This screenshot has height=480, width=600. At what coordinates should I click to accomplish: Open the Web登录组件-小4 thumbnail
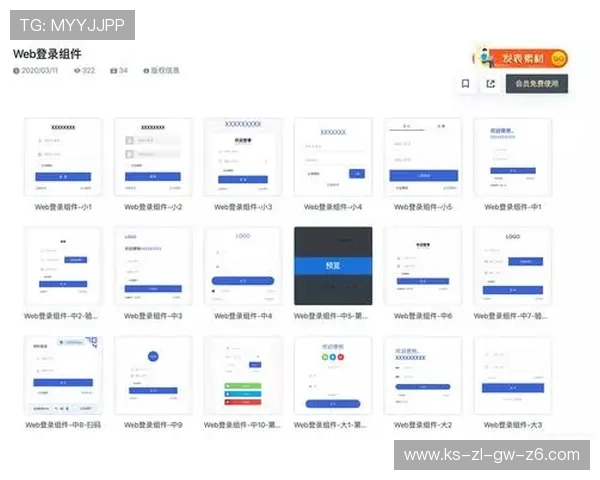(x=333, y=157)
